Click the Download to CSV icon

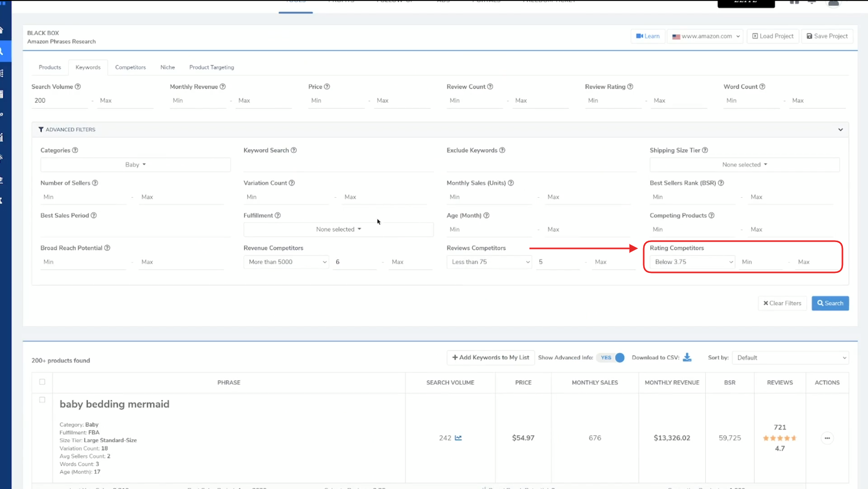click(687, 357)
